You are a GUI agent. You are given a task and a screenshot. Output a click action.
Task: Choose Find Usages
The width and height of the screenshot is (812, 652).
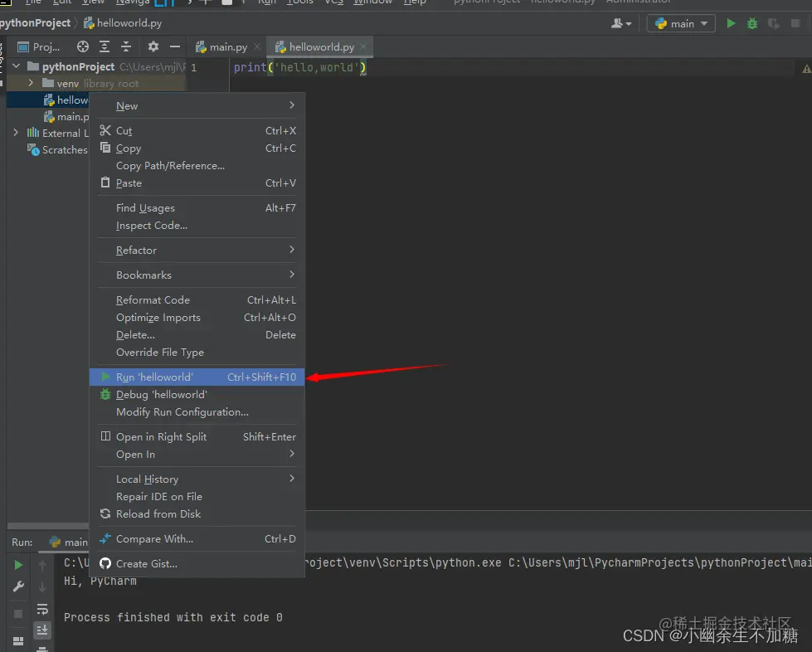pos(197,207)
